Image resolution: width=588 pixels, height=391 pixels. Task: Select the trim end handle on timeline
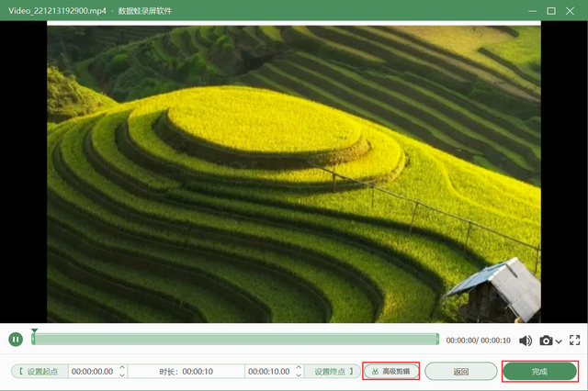(x=437, y=340)
